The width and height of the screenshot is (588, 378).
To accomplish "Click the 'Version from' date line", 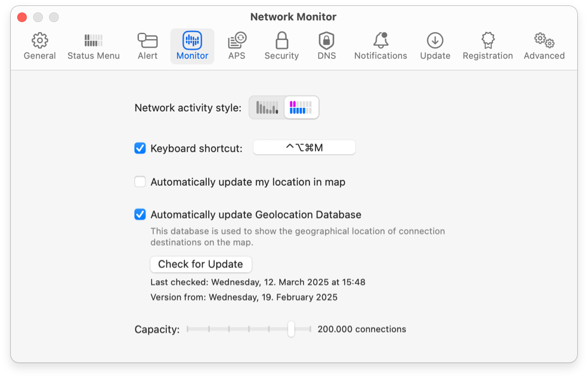I will (x=244, y=297).
